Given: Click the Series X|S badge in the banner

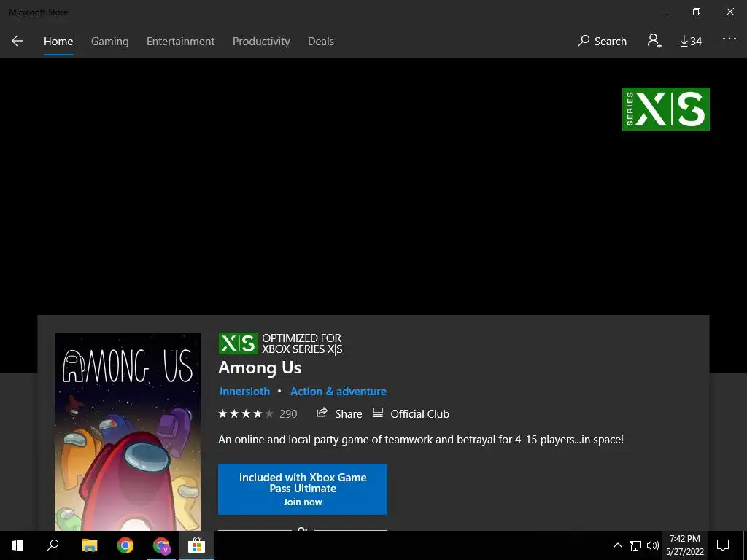Looking at the screenshot, I should click(665, 109).
